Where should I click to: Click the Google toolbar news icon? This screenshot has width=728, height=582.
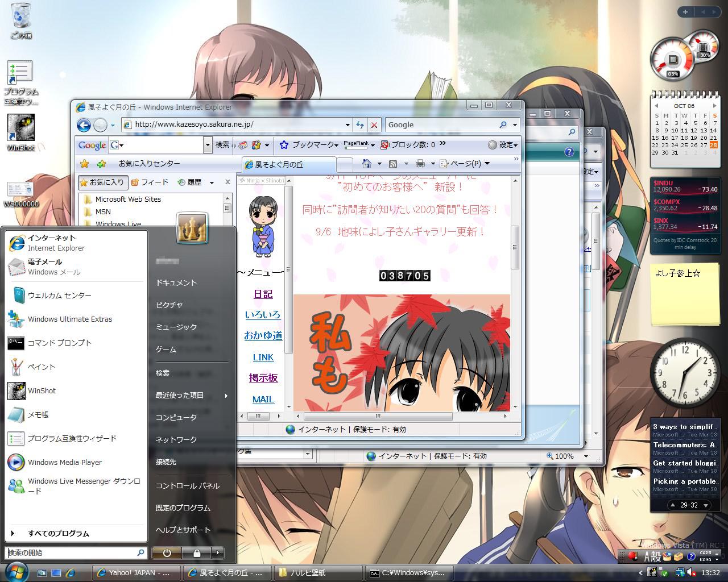click(243, 145)
